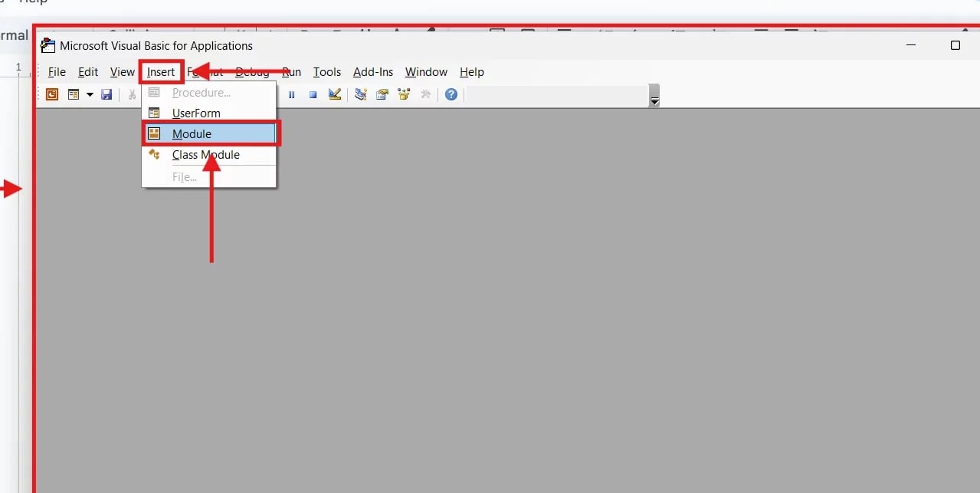
Task: Open the Debug menu
Action: tap(252, 71)
